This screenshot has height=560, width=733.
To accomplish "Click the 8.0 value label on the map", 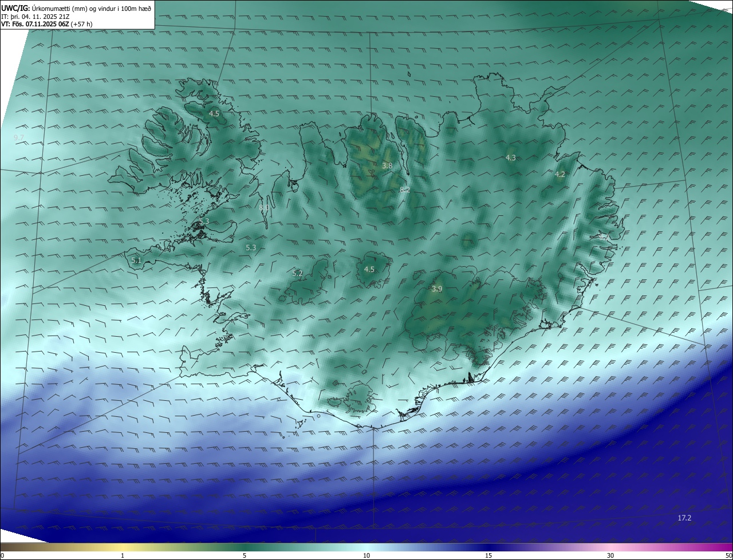I will coord(264,207).
